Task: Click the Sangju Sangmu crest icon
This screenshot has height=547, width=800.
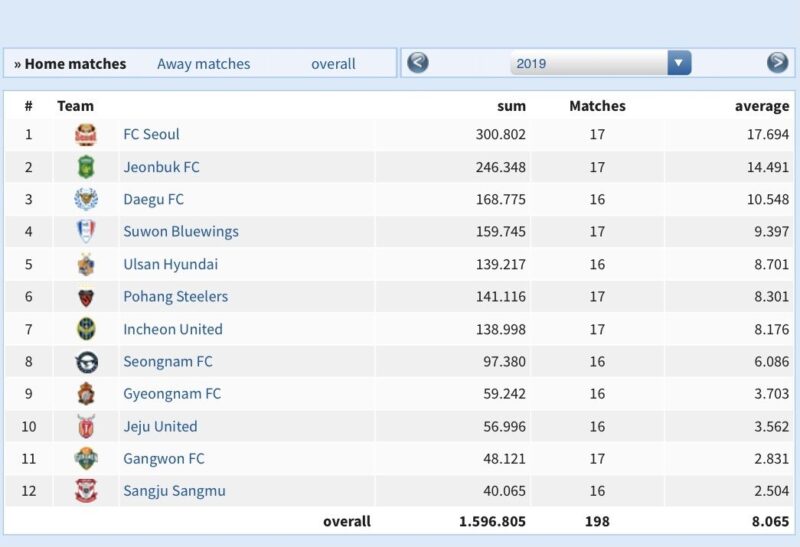Action: click(x=86, y=491)
